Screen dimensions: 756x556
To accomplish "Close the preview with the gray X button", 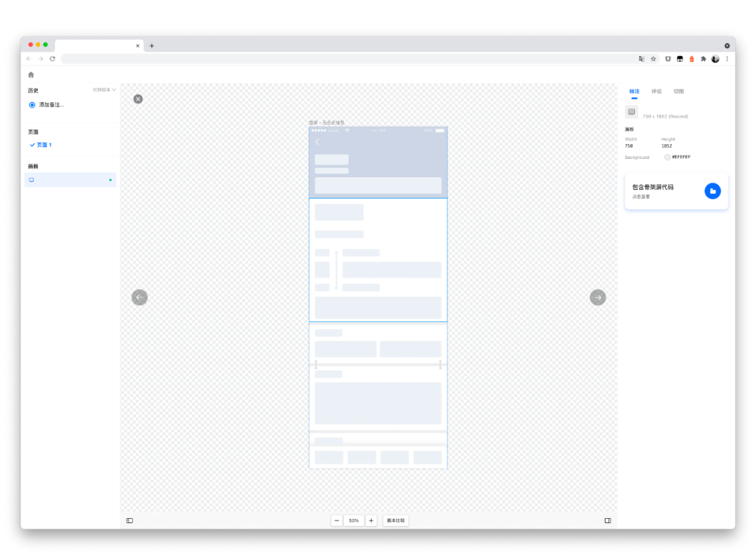I will [138, 99].
